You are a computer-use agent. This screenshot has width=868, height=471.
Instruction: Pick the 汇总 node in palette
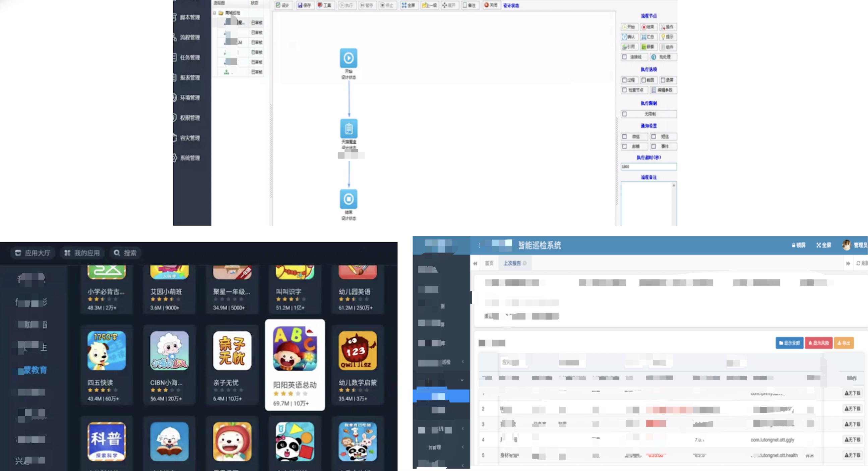[x=648, y=37]
